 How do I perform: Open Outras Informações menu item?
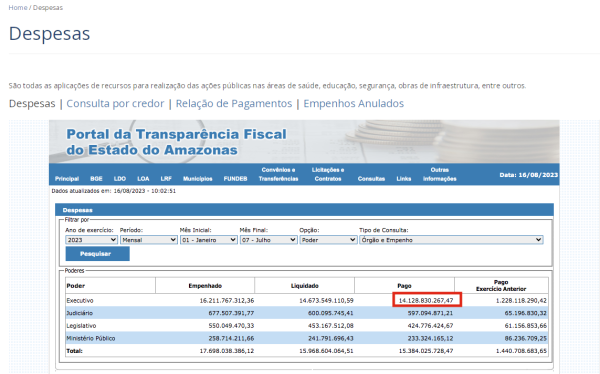440,174
